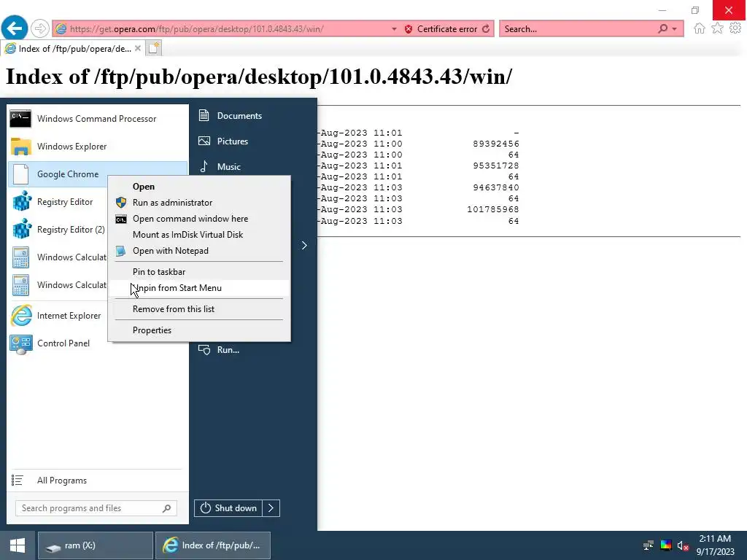Open the new tab button

click(x=153, y=48)
